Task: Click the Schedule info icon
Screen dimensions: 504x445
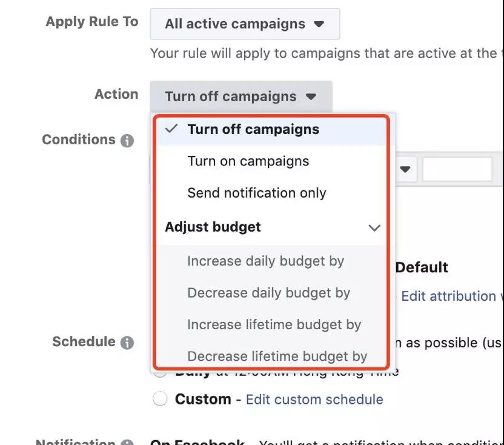Action: pos(127,343)
